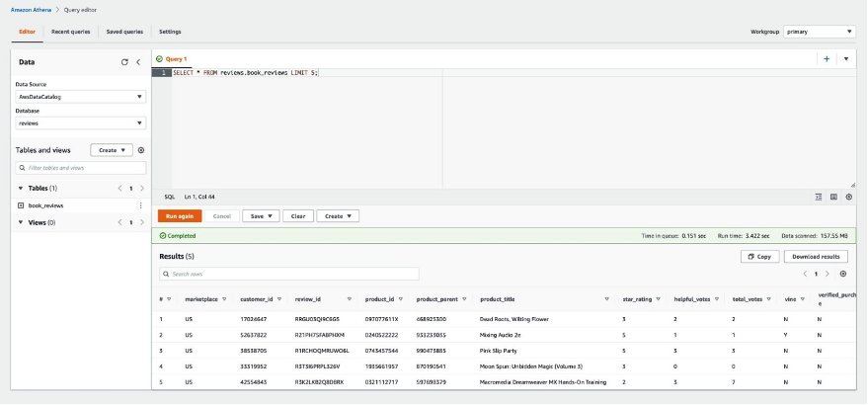This screenshot has width=868, height=405.
Task: Expand the Views section
Action: [x=21, y=222]
